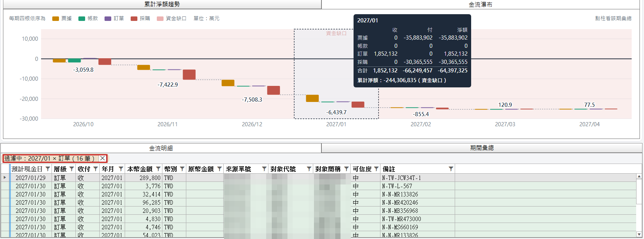Click the -3,059.8 value label

coord(83,70)
